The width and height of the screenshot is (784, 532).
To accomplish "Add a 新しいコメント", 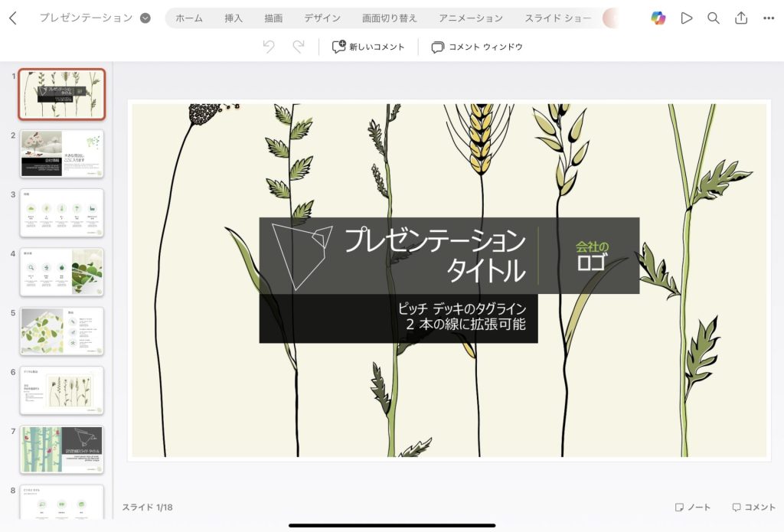I will click(x=368, y=47).
